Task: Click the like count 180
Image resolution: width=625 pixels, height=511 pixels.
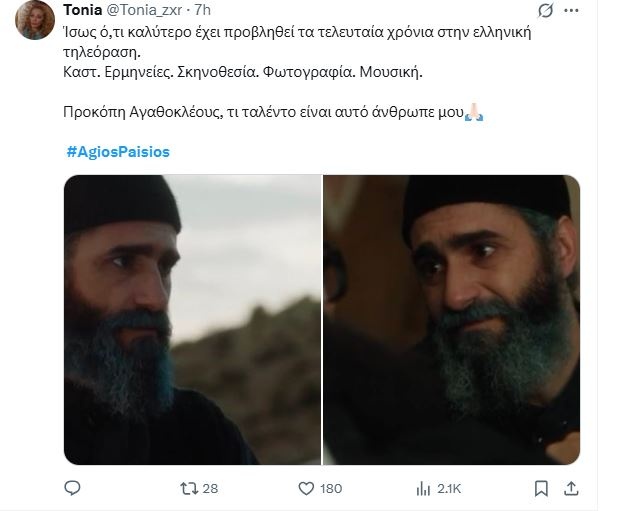Action: [x=331, y=489]
